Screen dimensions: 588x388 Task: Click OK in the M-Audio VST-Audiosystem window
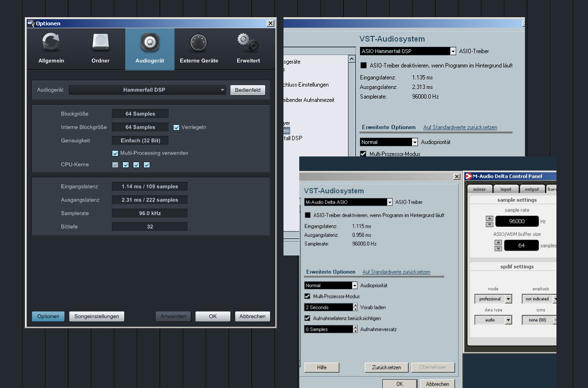[x=400, y=384]
